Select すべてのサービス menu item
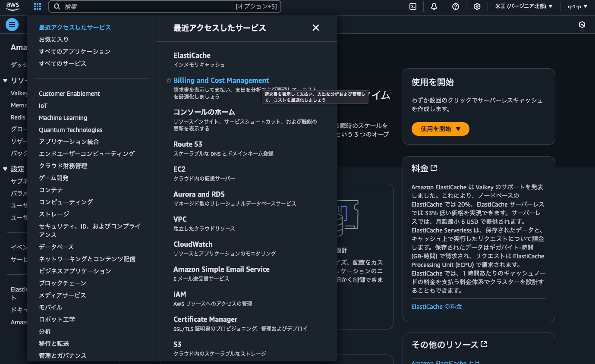 (x=63, y=64)
